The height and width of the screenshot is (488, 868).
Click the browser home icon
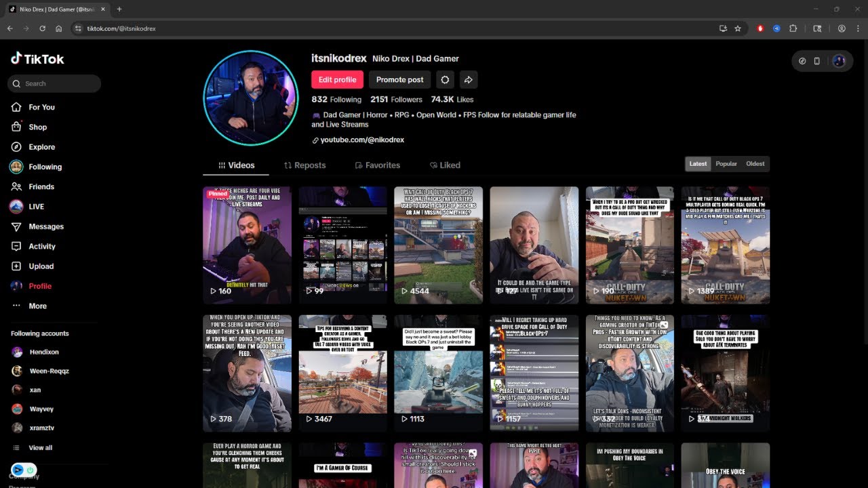(x=59, y=28)
